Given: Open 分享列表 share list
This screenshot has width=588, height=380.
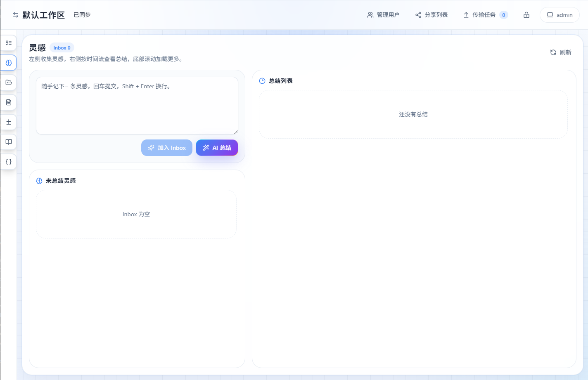Looking at the screenshot, I should click(x=432, y=15).
